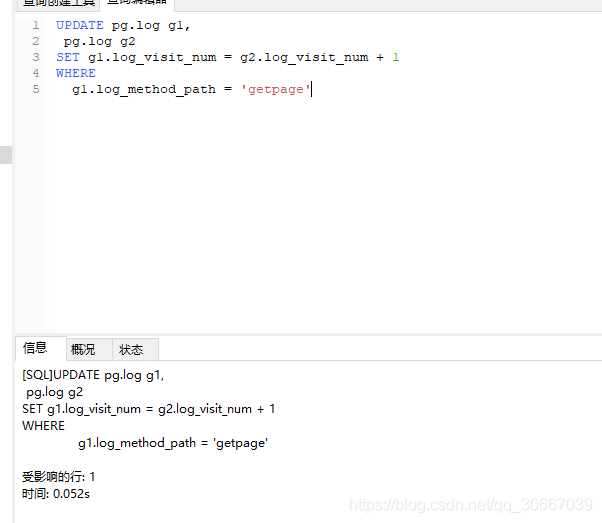Click g1.log_method_path = 'getpage' in results output
The height and width of the screenshot is (523, 602).
173,443
